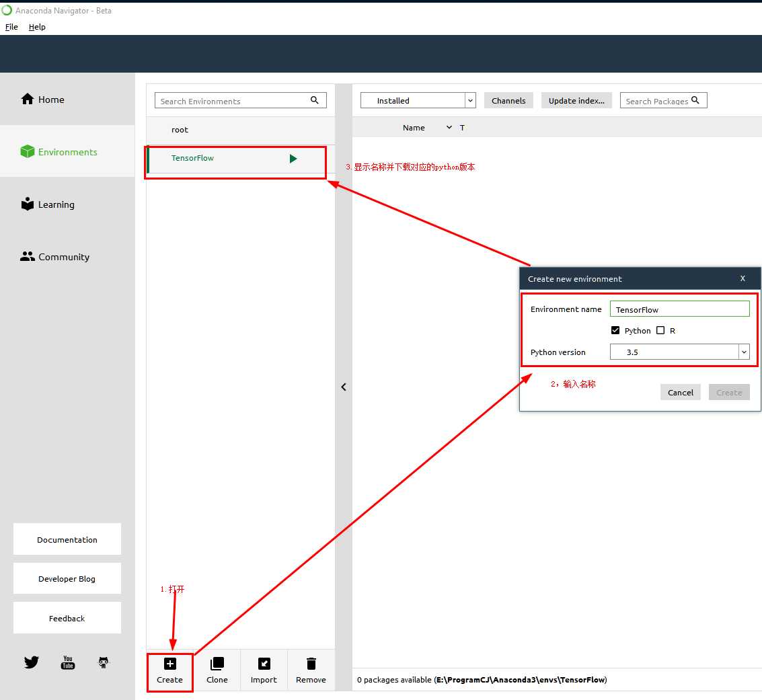Click the Anaconda Navigator logo in title bar

7,10
